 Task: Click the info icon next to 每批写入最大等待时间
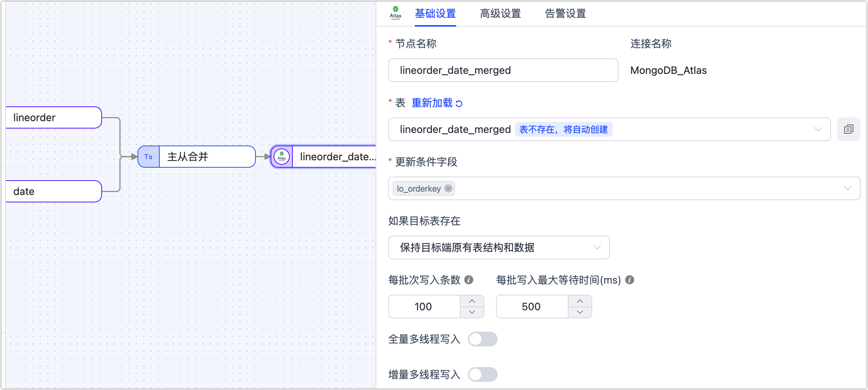[x=630, y=280]
